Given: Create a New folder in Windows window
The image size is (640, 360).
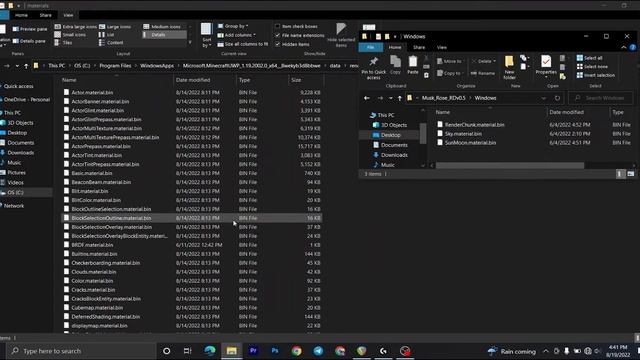Looking at the screenshot, I should tap(509, 68).
